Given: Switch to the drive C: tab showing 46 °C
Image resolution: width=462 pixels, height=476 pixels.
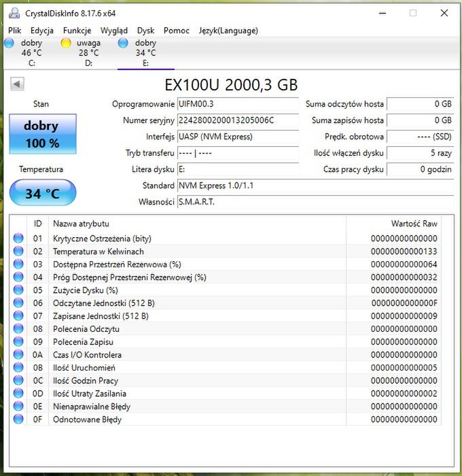Looking at the screenshot, I should tap(31, 53).
